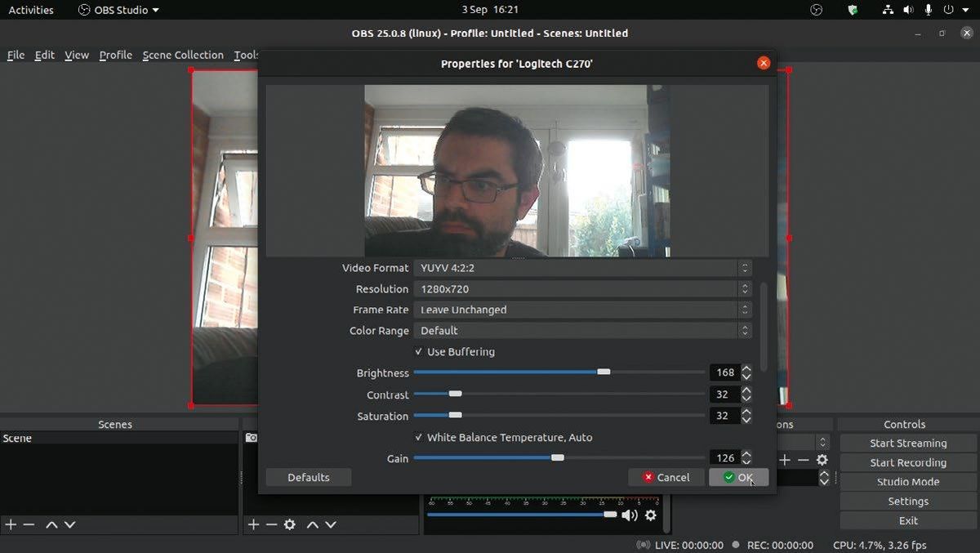Increase Gain using the stepper arrows
This screenshot has height=553, width=980.
point(746,453)
